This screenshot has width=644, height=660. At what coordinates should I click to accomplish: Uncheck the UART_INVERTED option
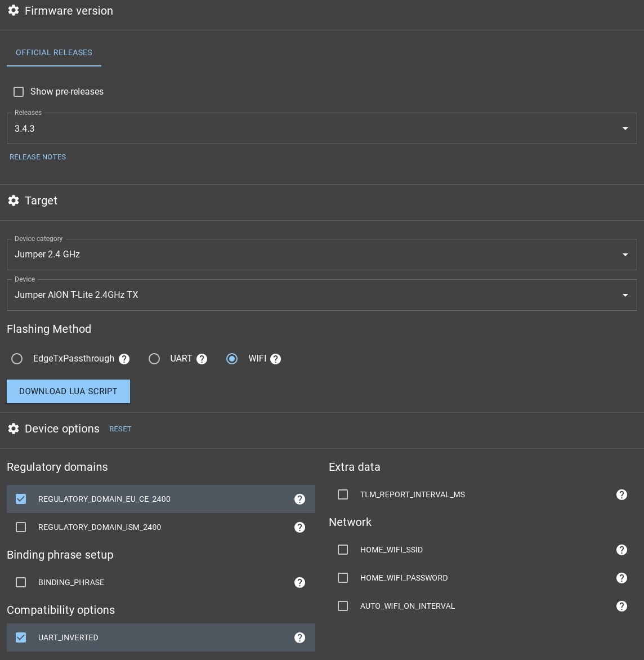point(21,637)
